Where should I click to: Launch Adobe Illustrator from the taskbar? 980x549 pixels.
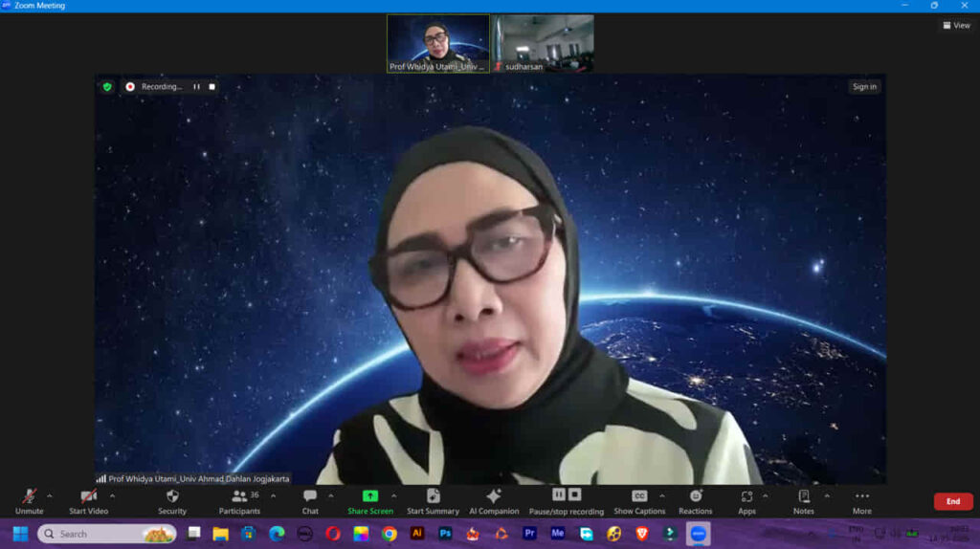[x=417, y=534]
